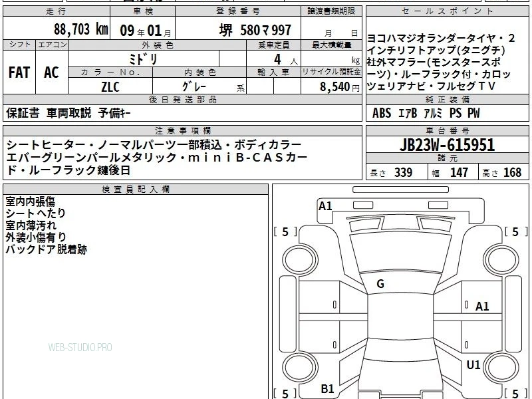This screenshot has width=532, height=399.
Task: Click the 乗車定員 header
Action: 273,45
